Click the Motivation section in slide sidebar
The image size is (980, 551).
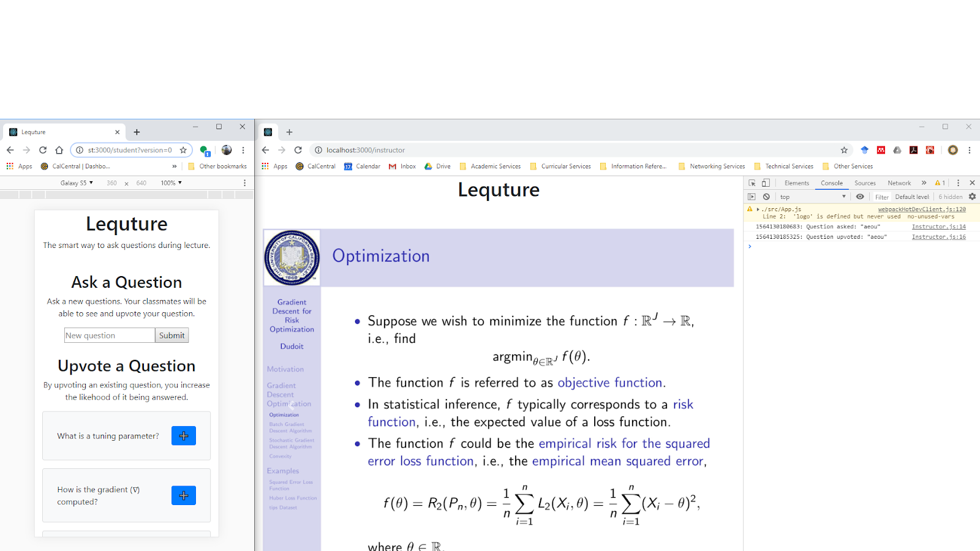tap(285, 369)
